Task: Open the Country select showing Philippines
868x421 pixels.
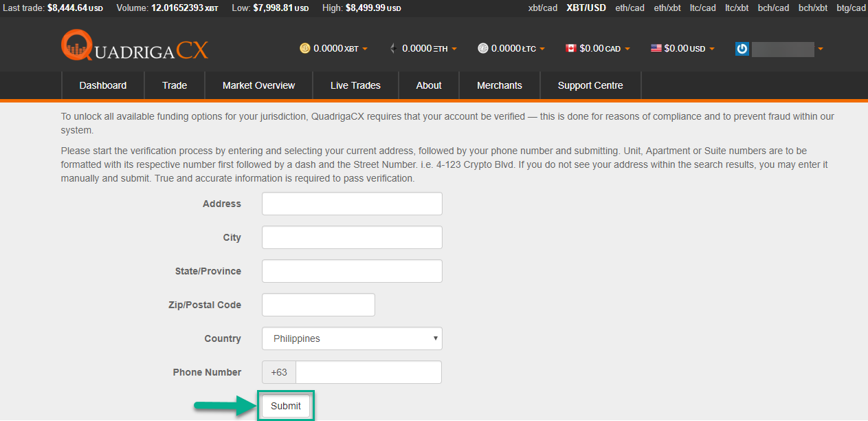Action: [x=352, y=338]
